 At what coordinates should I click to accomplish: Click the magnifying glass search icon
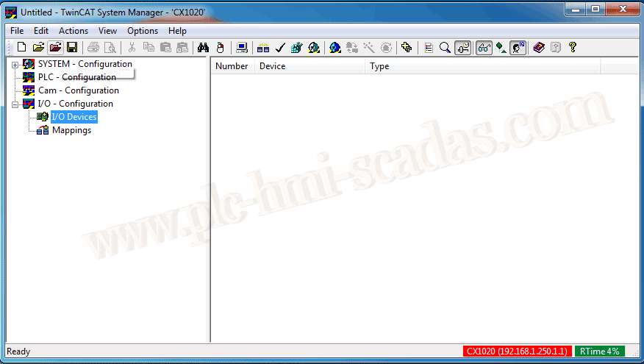click(445, 48)
